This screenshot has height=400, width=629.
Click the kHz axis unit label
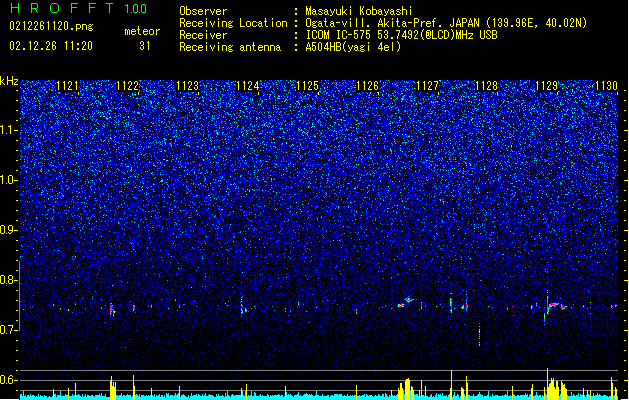pos(9,81)
